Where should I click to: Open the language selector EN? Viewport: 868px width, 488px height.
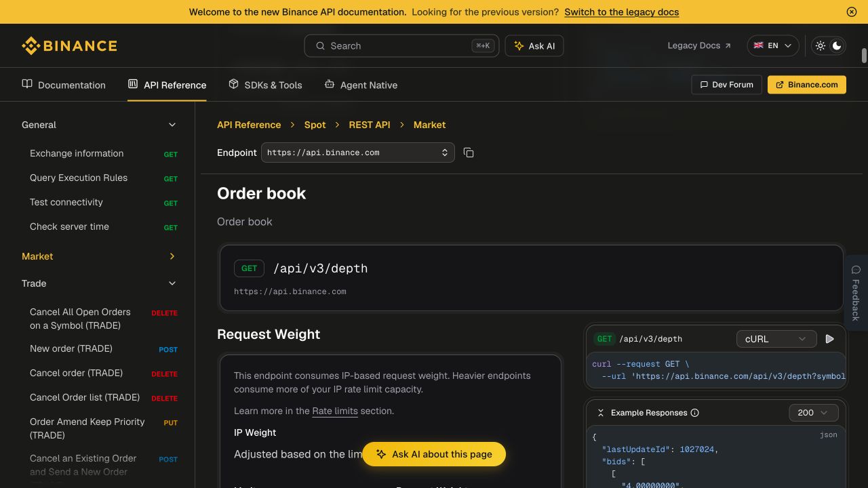773,45
